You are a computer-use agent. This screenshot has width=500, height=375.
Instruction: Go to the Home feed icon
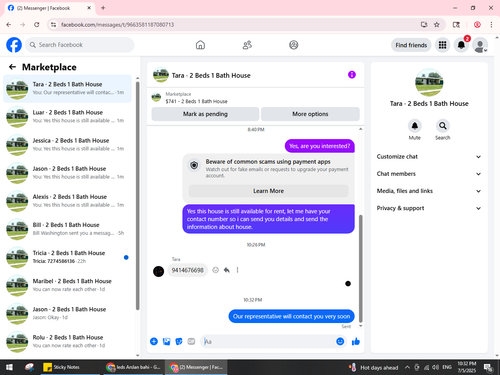pyautogui.click(x=200, y=45)
